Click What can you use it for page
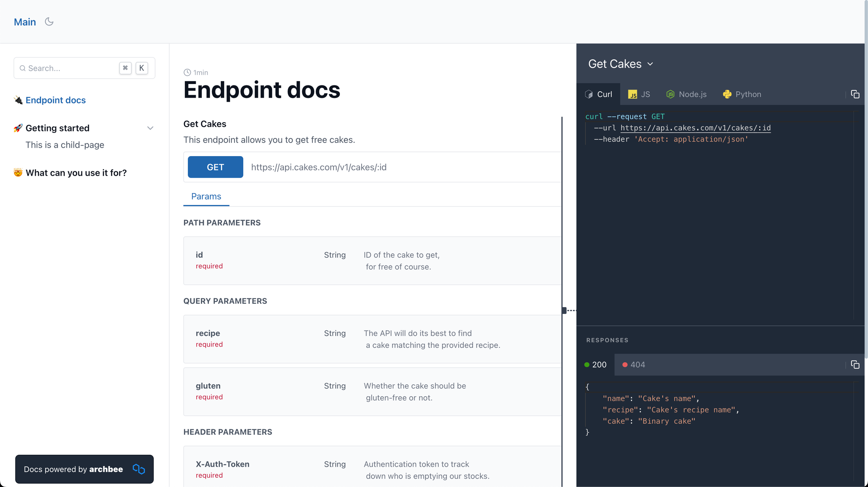 pos(76,173)
